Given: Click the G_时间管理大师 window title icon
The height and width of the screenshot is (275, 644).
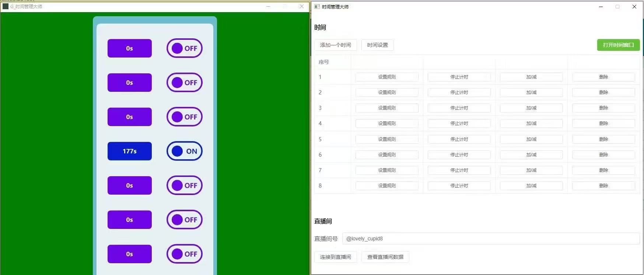Looking at the screenshot, I should pos(6,6).
